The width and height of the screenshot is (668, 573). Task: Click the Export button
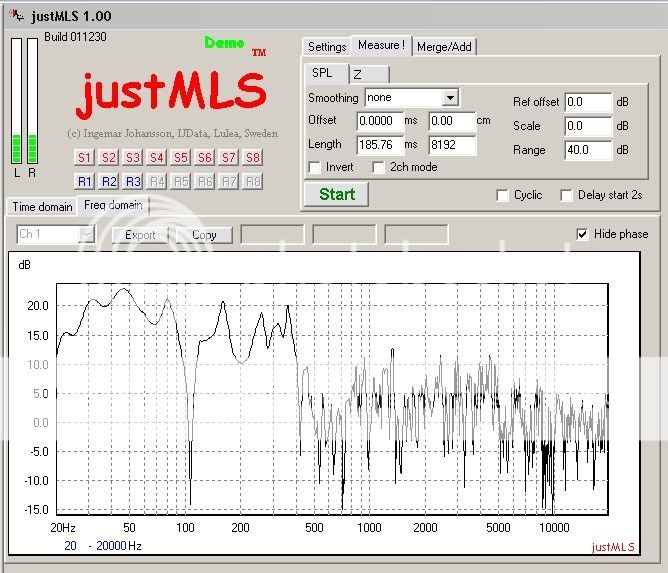[x=140, y=235]
